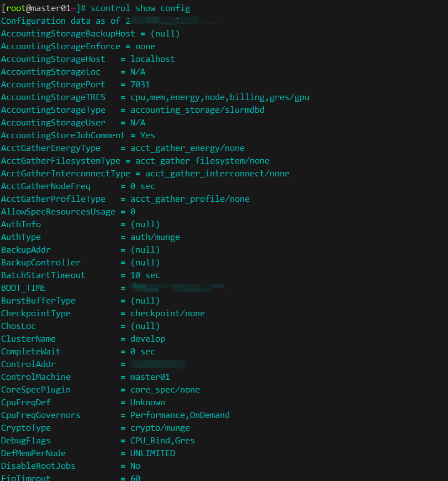This screenshot has height=481, width=448.
Task: Click the port value '7031'
Action: tap(140, 85)
